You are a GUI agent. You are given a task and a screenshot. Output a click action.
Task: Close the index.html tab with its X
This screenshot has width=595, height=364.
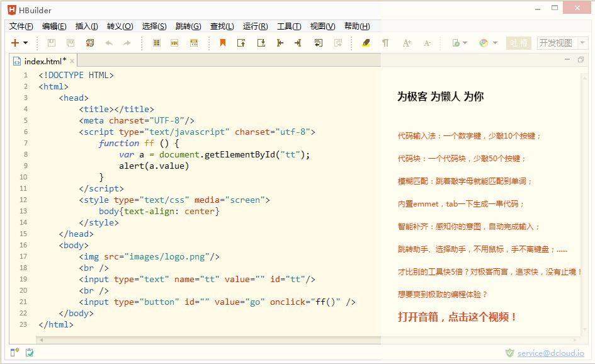click(72, 61)
